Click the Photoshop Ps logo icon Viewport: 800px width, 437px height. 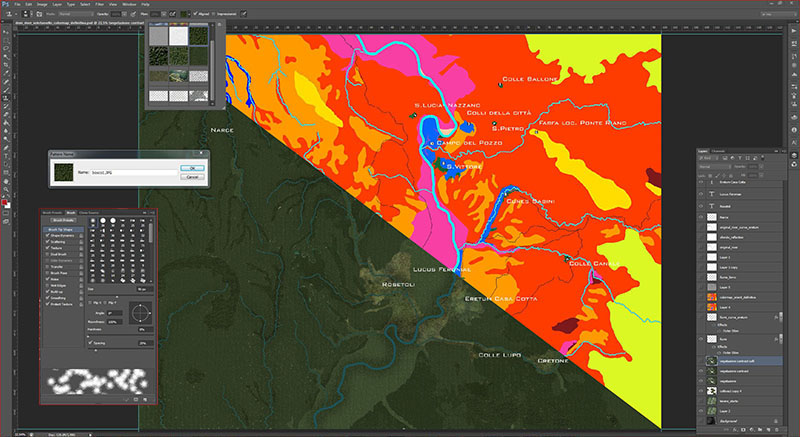tap(6, 4)
